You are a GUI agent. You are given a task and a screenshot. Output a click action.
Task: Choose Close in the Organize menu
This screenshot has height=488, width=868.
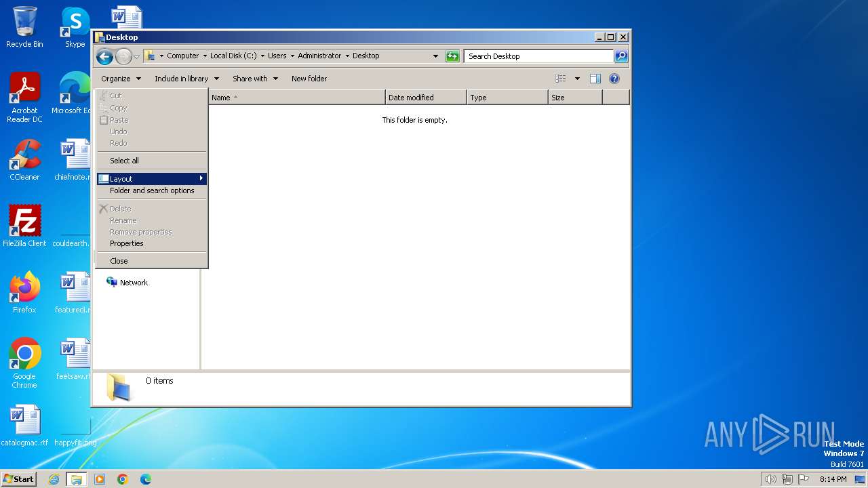coord(152,261)
